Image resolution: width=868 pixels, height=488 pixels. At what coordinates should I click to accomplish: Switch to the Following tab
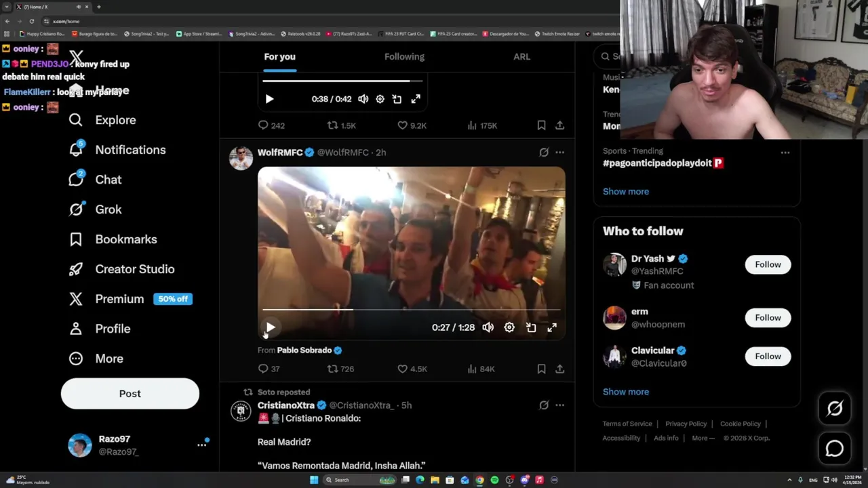click(x=404, y=57)
